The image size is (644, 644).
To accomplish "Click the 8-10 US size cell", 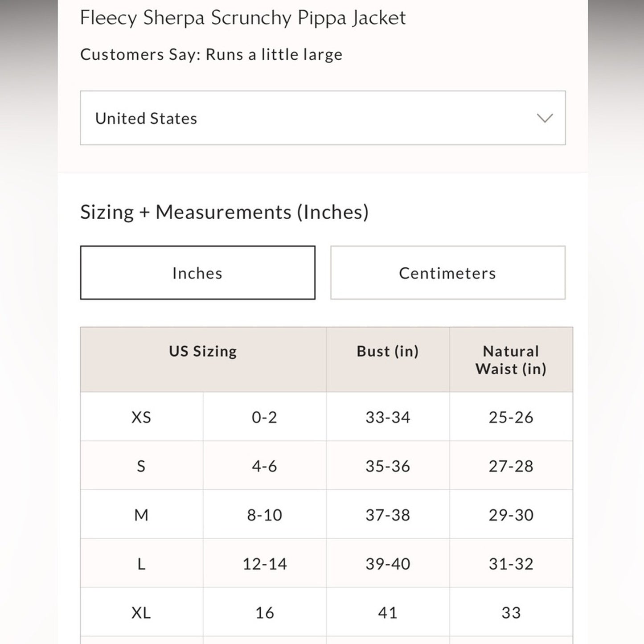I will (264, 515).
